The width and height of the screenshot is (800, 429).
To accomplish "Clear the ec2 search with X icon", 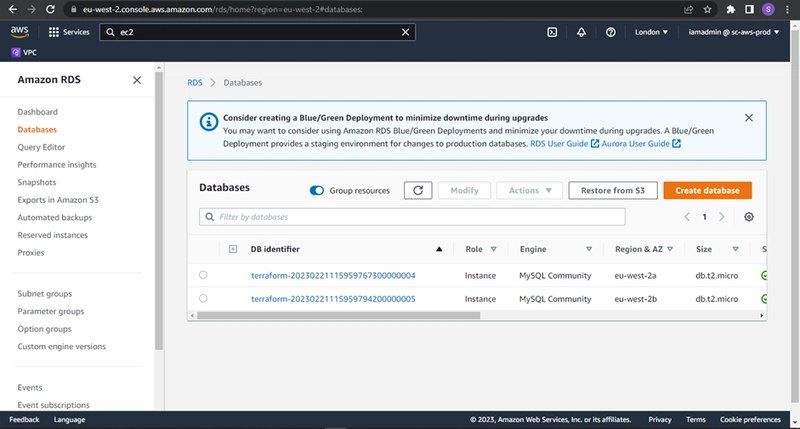I will click(x=405, y=32).
